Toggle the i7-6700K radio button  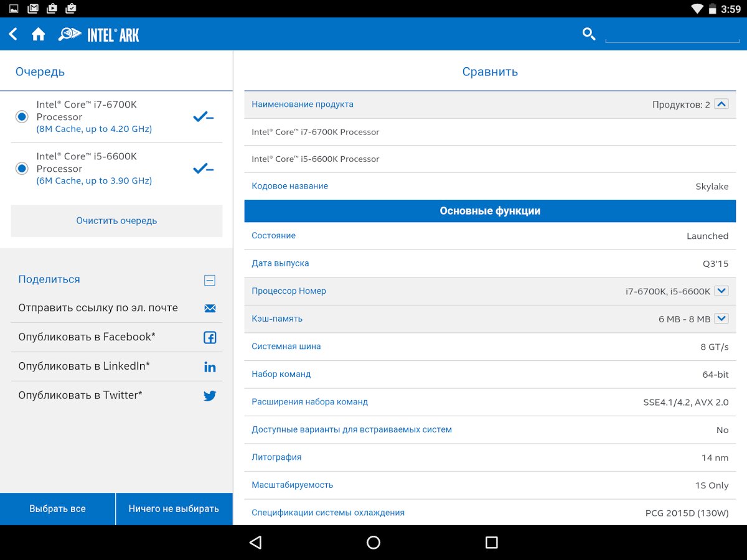point(22,117)
